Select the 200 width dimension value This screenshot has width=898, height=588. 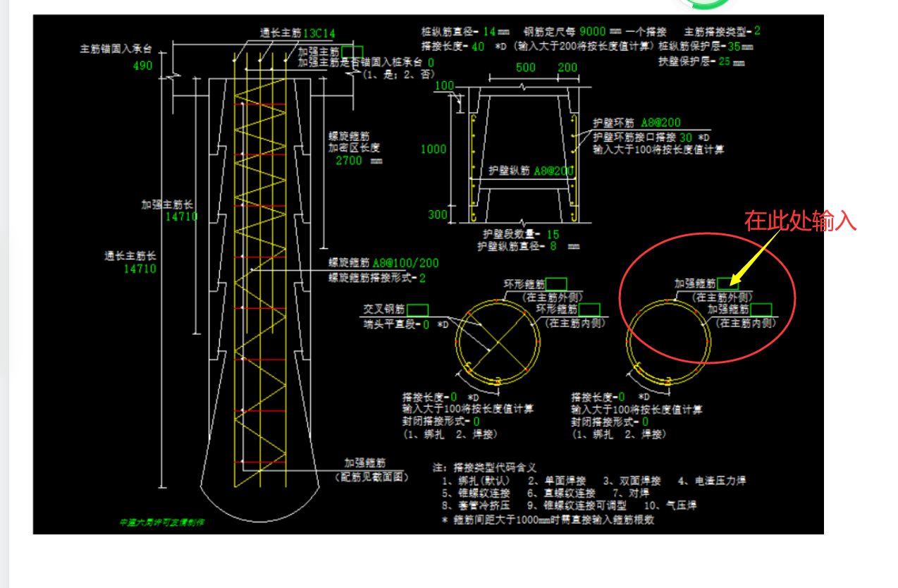[x=567, y=68]
